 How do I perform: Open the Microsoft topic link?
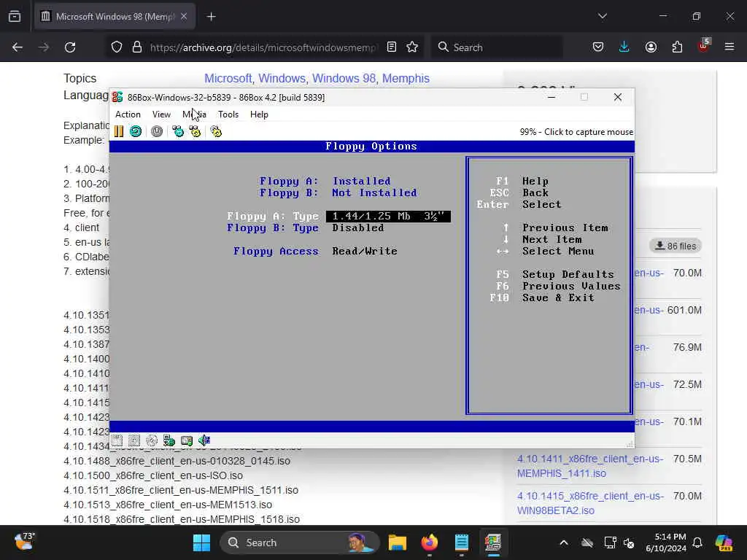tap(228, 78)
